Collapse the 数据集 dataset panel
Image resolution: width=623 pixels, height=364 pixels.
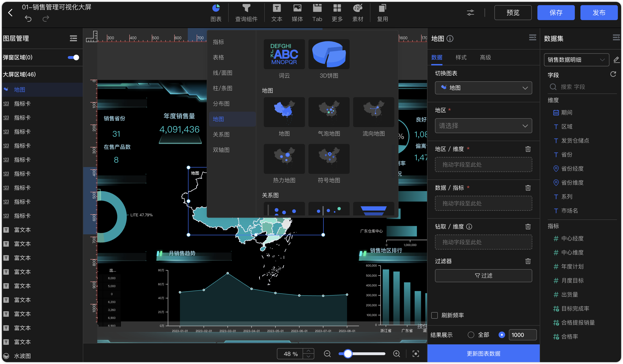616,38
